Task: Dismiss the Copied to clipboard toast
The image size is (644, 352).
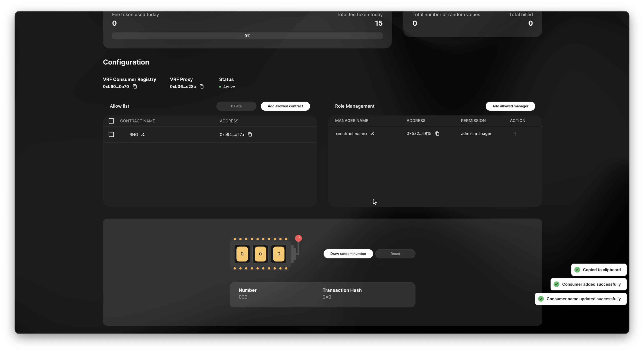Action: [x=599, y=270]
